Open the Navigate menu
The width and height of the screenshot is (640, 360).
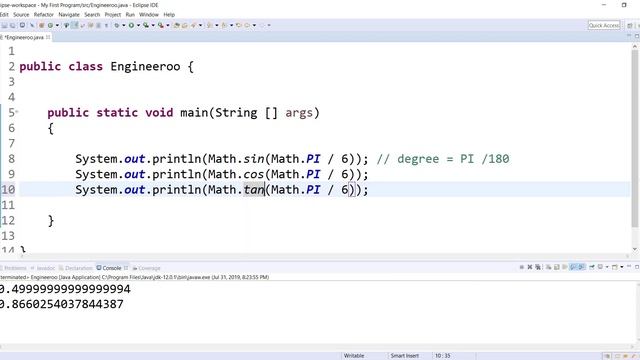[69, 15]
